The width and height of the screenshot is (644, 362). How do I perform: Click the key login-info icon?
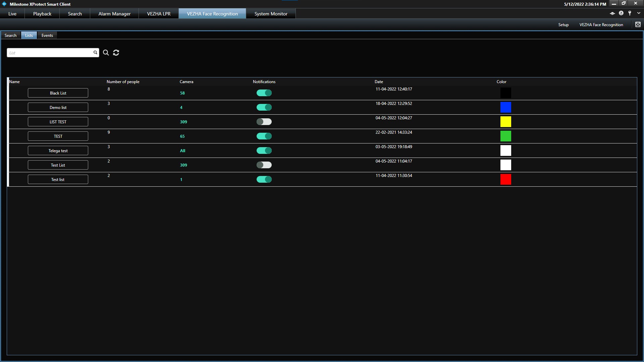630,13
